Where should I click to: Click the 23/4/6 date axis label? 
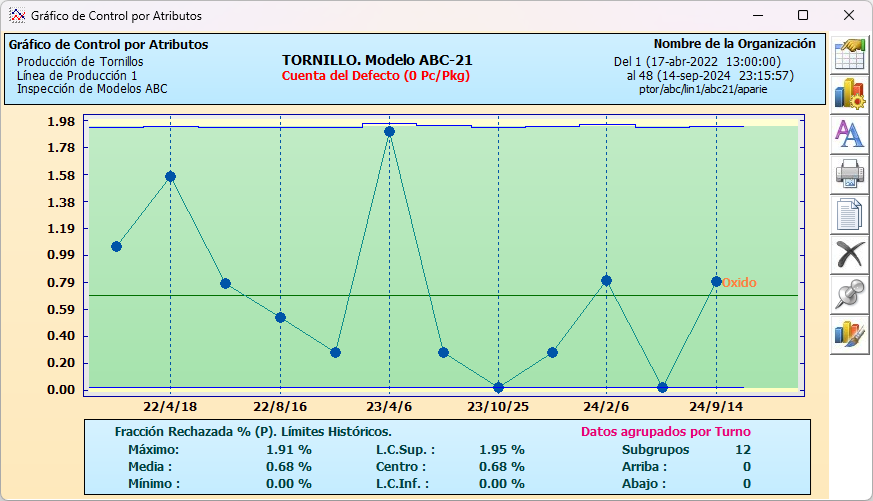[x=389, y=408]
